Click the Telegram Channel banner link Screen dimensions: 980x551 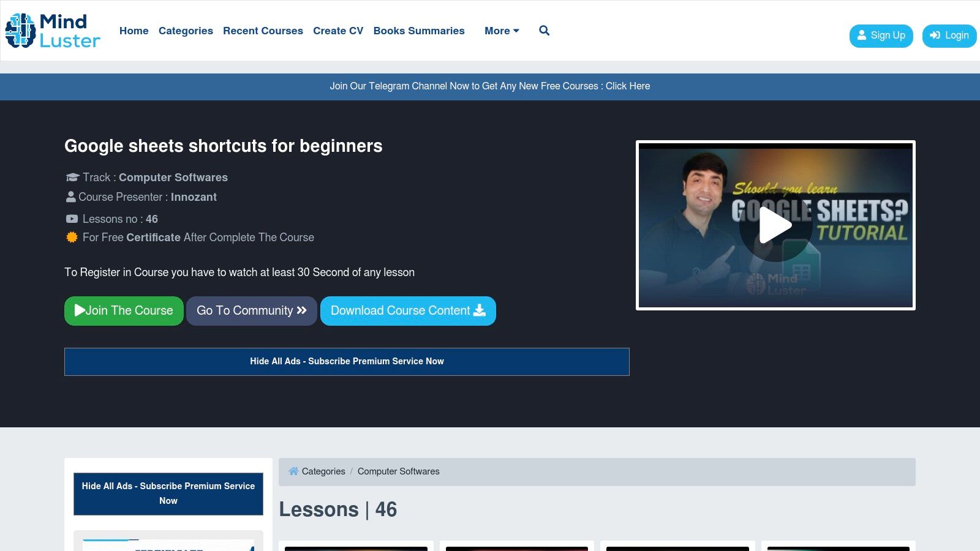tap(490, 86)
